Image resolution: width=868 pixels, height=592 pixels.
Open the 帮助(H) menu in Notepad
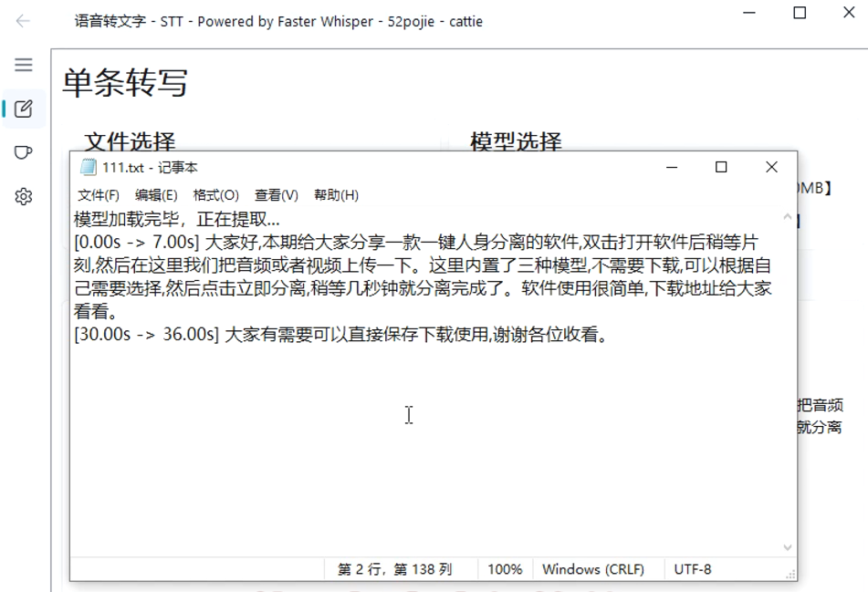click(335, 194)
